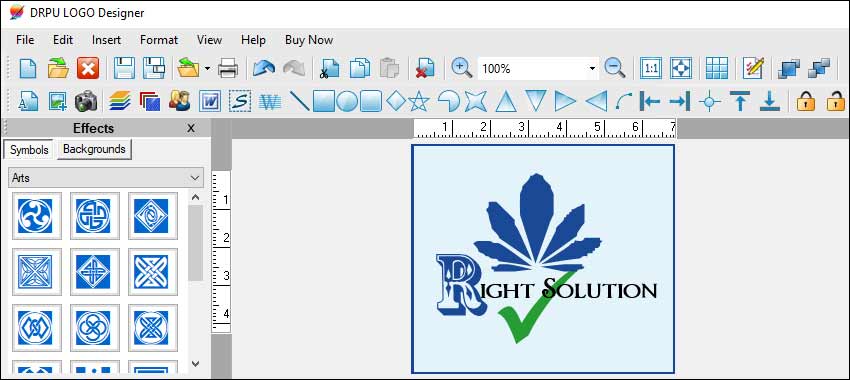Align selected object to right edge
Viewport: 850px width, 380px height.
(680, 101)
